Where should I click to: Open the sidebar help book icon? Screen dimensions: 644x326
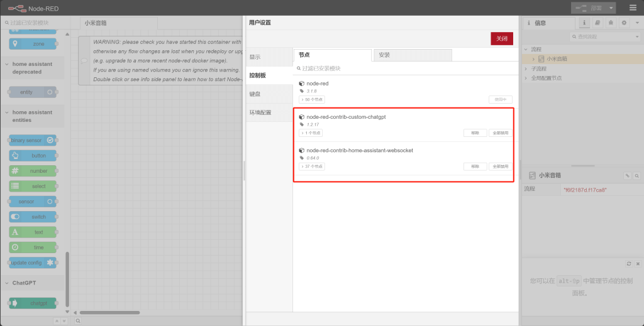(x=597, y=23)
